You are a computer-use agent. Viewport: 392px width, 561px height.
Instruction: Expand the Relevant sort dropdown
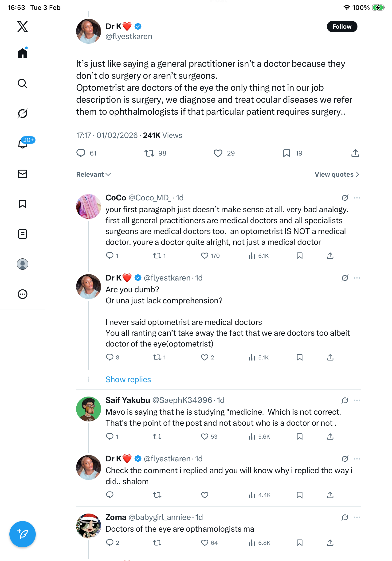pyautogui.click(x=93, y=175)
